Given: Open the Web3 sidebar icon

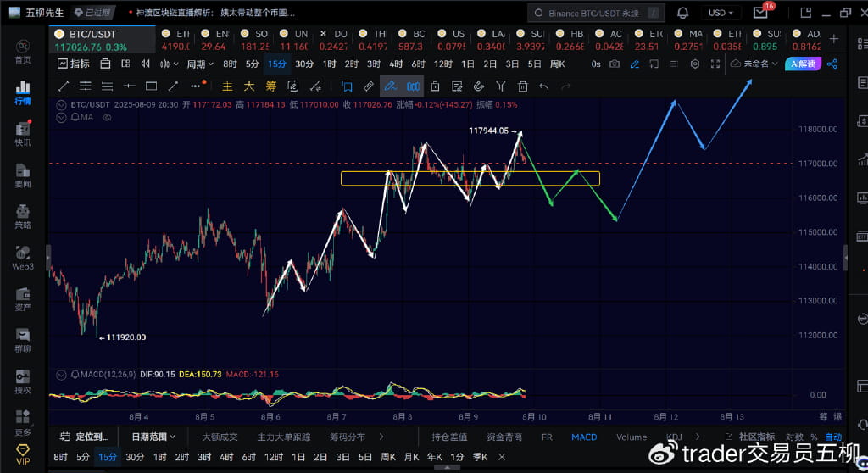Looking at the screenshot, I should 23,258.
